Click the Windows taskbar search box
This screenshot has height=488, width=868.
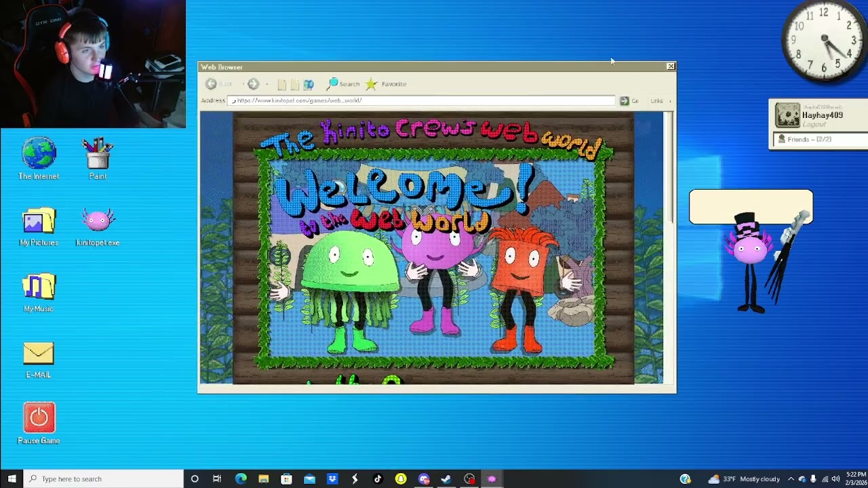click(104, 479)
